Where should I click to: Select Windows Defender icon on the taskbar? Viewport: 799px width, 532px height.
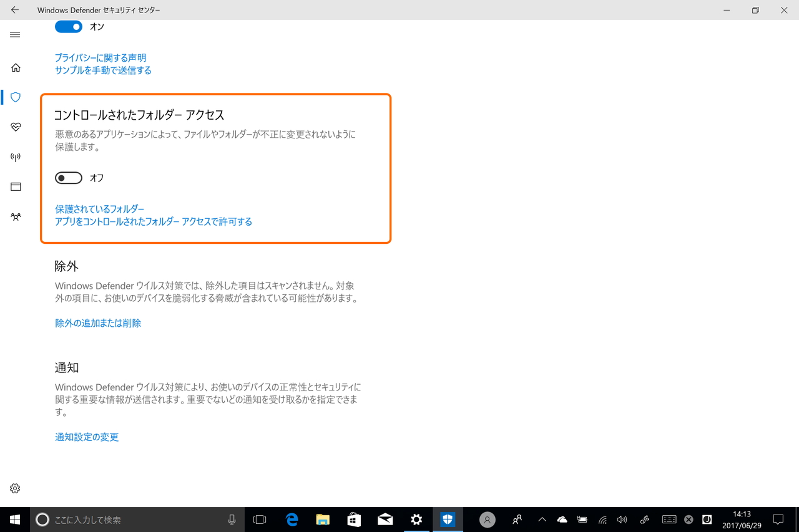tap(448, 520)
